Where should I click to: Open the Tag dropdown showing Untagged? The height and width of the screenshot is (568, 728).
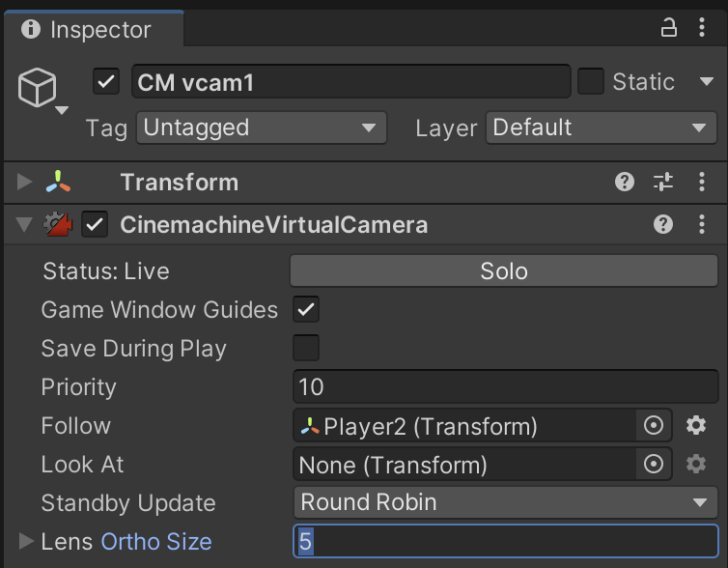[261, 128]
